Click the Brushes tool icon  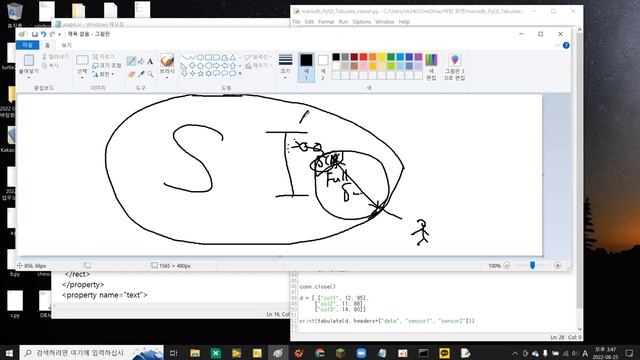[x=167, y=61]
